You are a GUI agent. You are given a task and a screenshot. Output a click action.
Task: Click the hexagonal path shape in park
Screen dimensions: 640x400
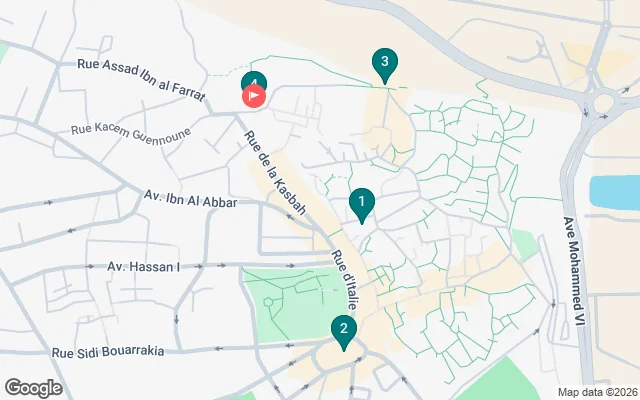(268, 302)
